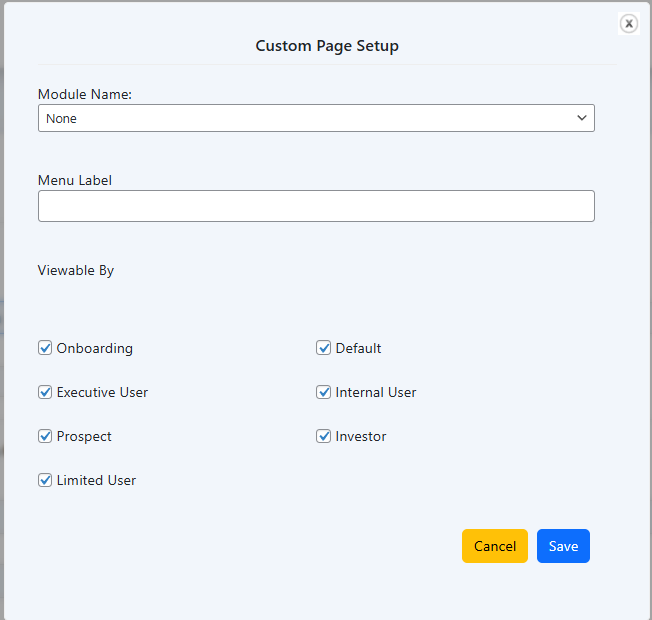Uncheck the Investor checkbox box
Image resolution: width=652 pixels, height=620 pixels.
324,436
